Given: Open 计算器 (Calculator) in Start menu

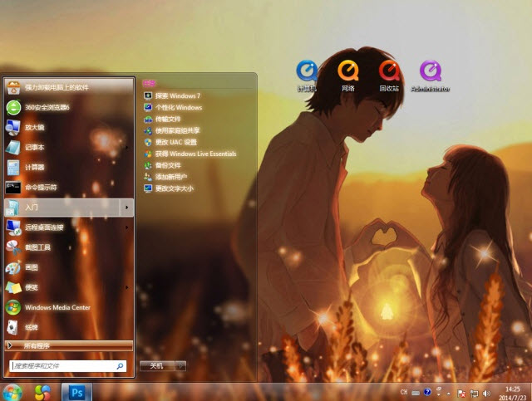Looking at the screenshot, I should click(37, 167).
